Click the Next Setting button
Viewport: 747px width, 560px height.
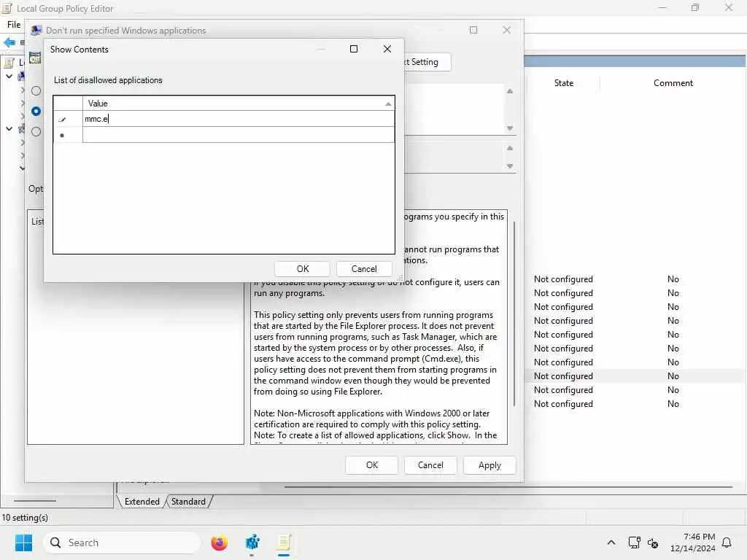(x=426, y=62)
